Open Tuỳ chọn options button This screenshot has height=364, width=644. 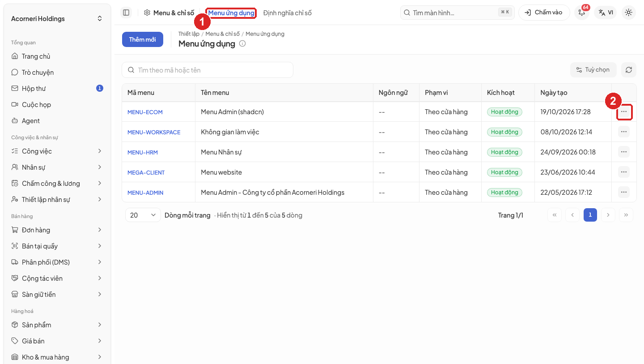(593, 70)
